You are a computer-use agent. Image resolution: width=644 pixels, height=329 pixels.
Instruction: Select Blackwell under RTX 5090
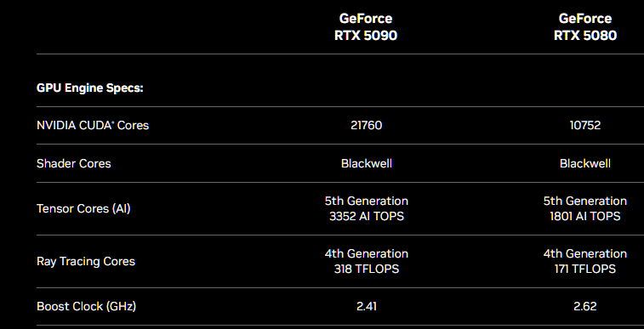tap(367, 163)
